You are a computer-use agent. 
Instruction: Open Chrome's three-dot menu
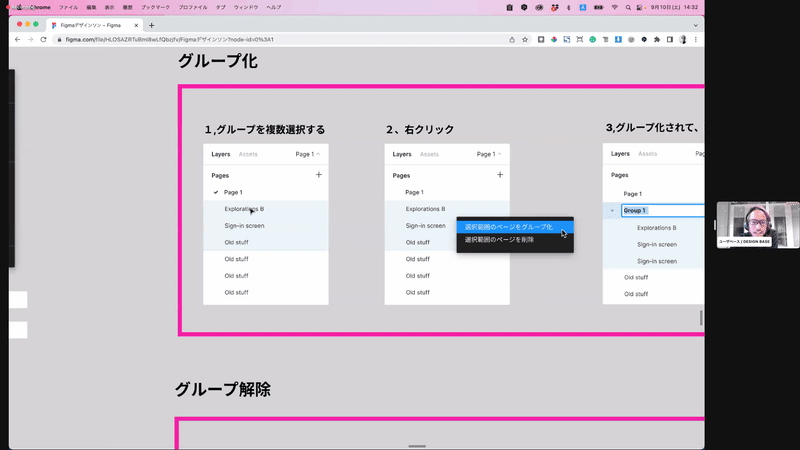[695, 39]
